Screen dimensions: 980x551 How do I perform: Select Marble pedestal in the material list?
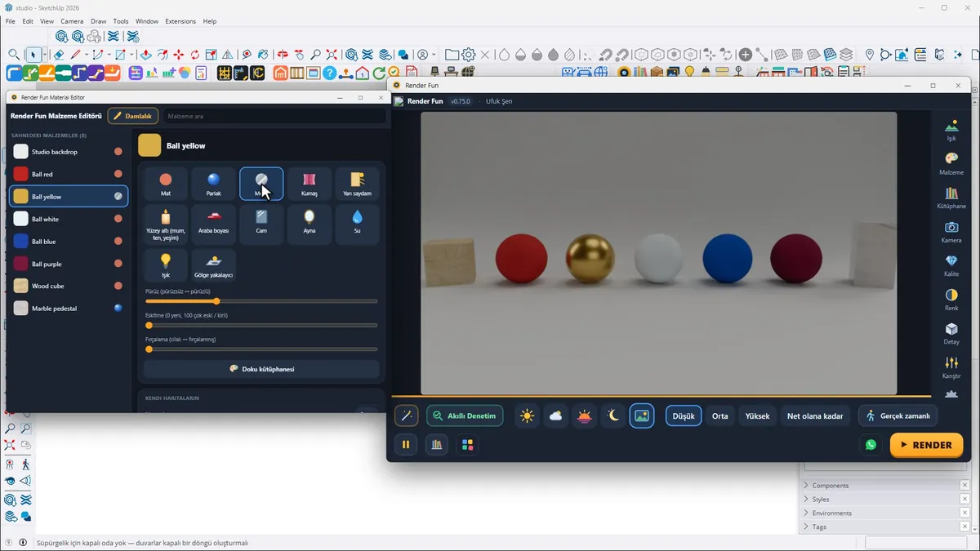69,309
